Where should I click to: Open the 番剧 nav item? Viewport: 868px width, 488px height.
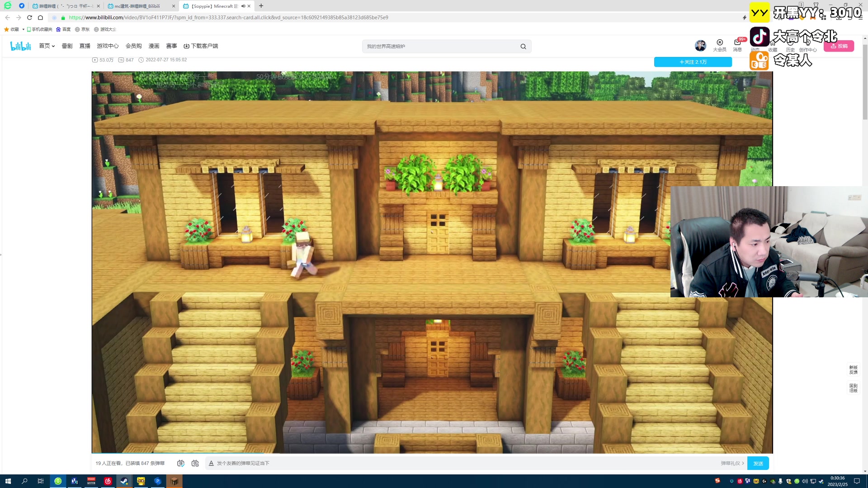(67, 46)
